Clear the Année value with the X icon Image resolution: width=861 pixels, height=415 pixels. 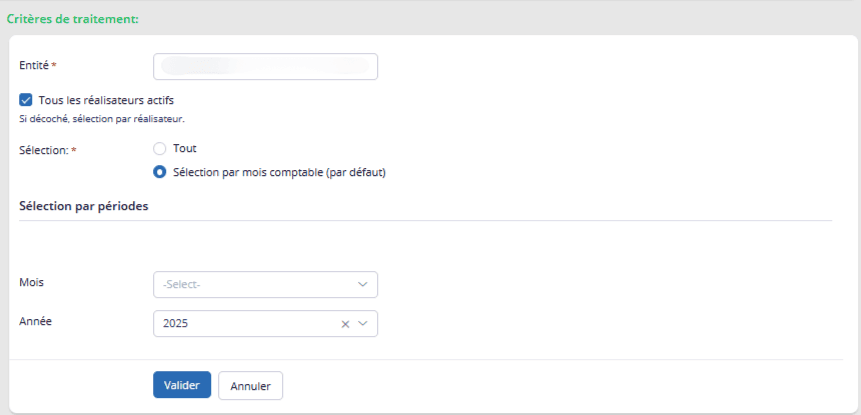[345, 324]
